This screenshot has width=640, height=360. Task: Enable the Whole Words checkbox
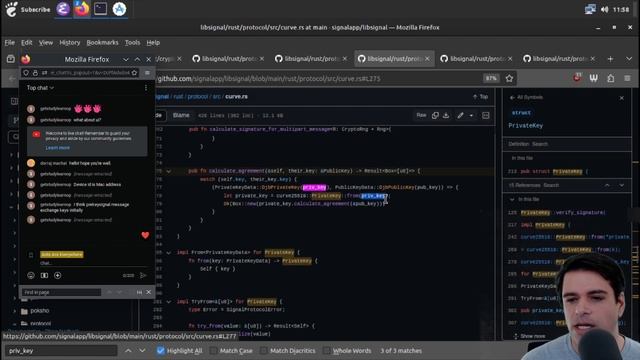(326, 351)
